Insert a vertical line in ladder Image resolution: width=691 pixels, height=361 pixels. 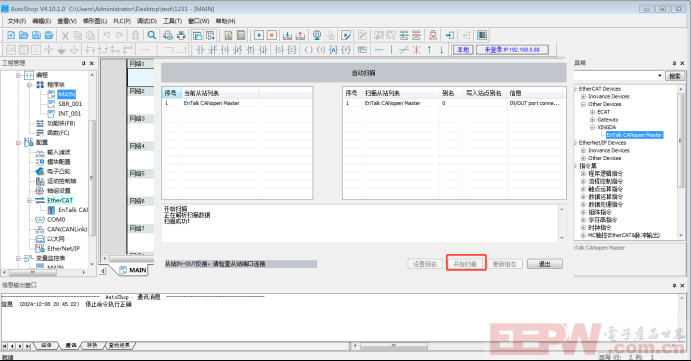[x=391, y=50]
